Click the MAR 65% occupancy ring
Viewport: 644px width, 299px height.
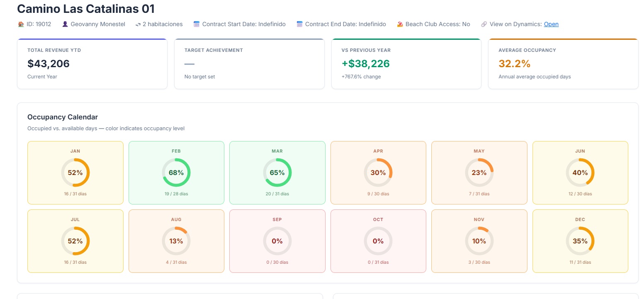pos(277,173)
